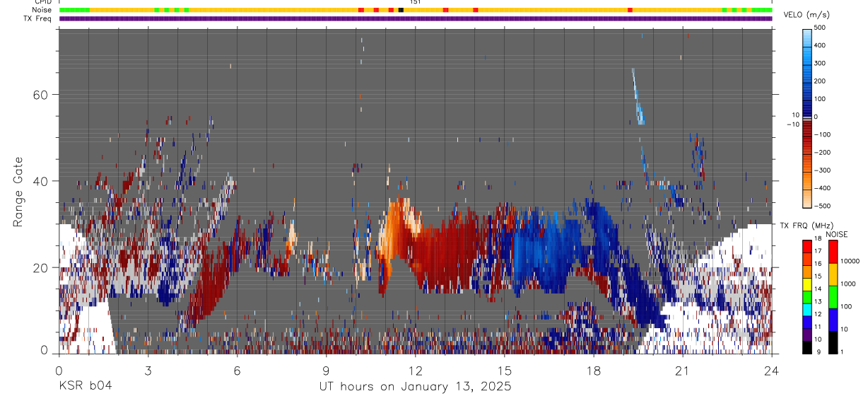This screenshot has width=868, height=401.
Task: Click the '9' tick on TX FRQ legend
Action: [x=817, y=351]
